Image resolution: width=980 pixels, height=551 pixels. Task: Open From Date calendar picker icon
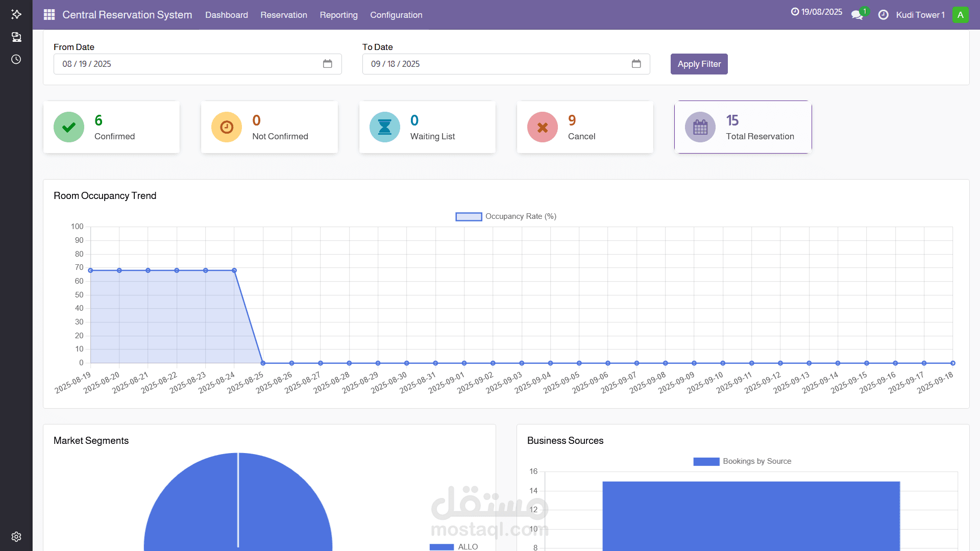point(327,64)
